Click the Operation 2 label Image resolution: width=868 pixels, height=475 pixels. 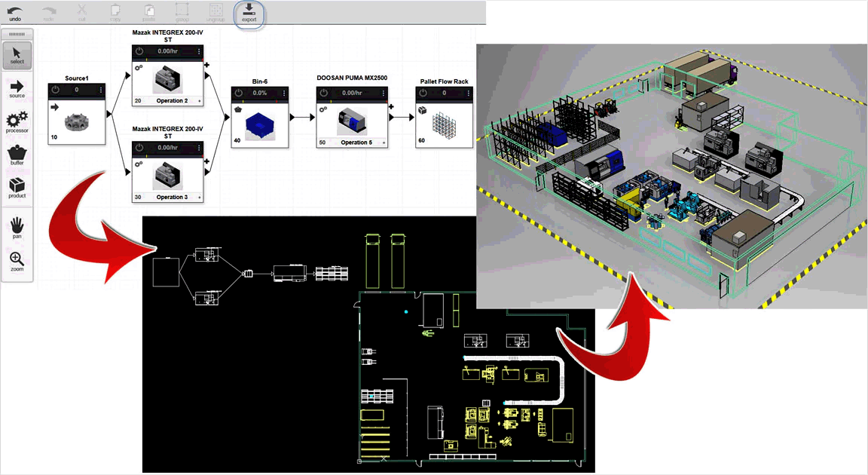pos(172,101)
